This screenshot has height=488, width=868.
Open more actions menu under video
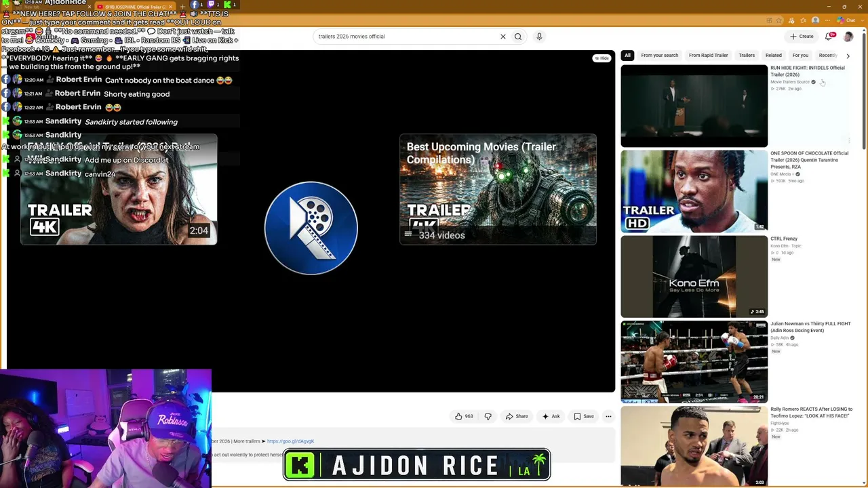click(608, 416)
